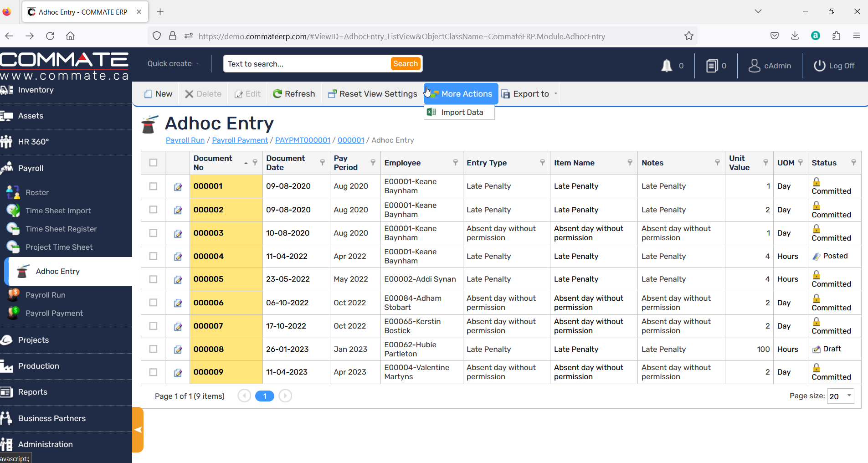The width and height of the screenshot is (868, 463).
Task: Click filter icon on UOM column
Action: 801,162
